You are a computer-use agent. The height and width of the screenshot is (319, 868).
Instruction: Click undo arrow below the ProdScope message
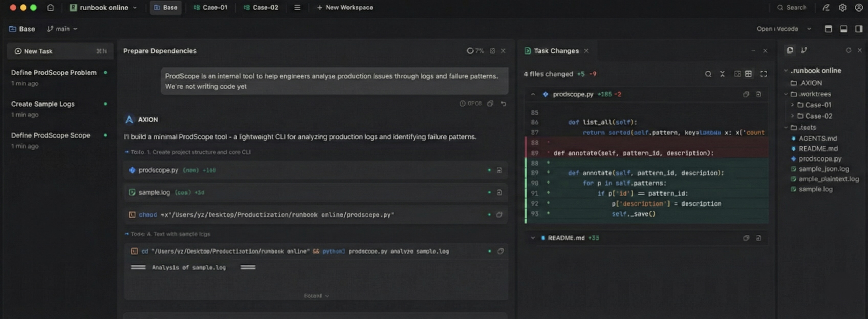tap(503, 104)
